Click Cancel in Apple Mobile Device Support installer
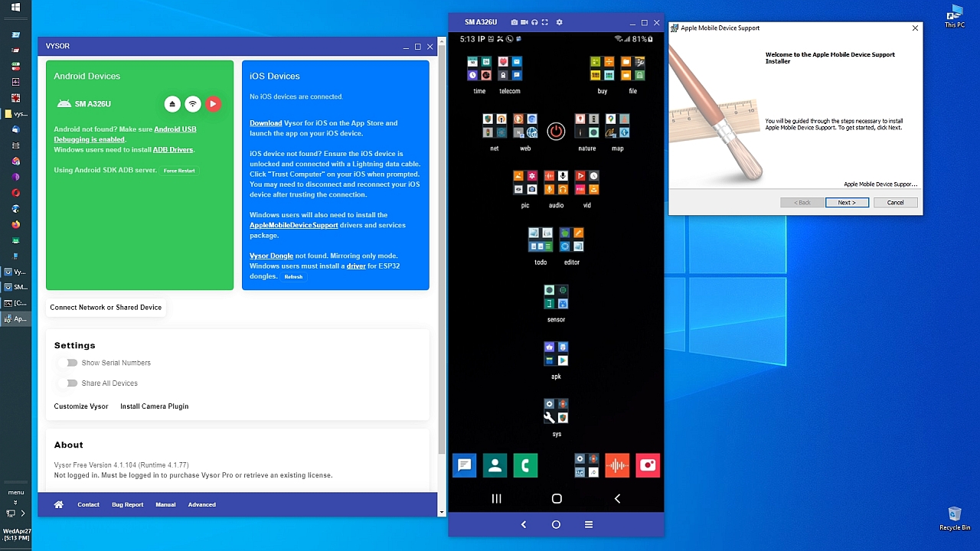Viewport: 980px width, 551px height. (895, 203)
